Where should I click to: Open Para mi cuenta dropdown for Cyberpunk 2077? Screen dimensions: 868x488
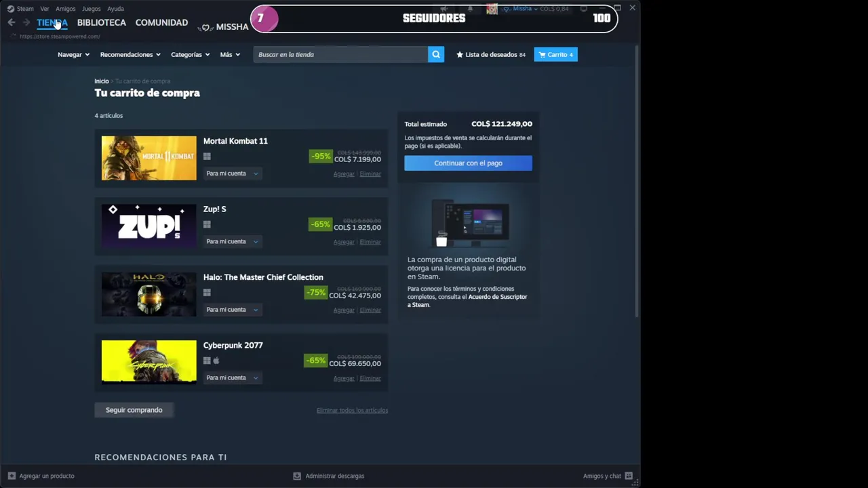[232, 378]
